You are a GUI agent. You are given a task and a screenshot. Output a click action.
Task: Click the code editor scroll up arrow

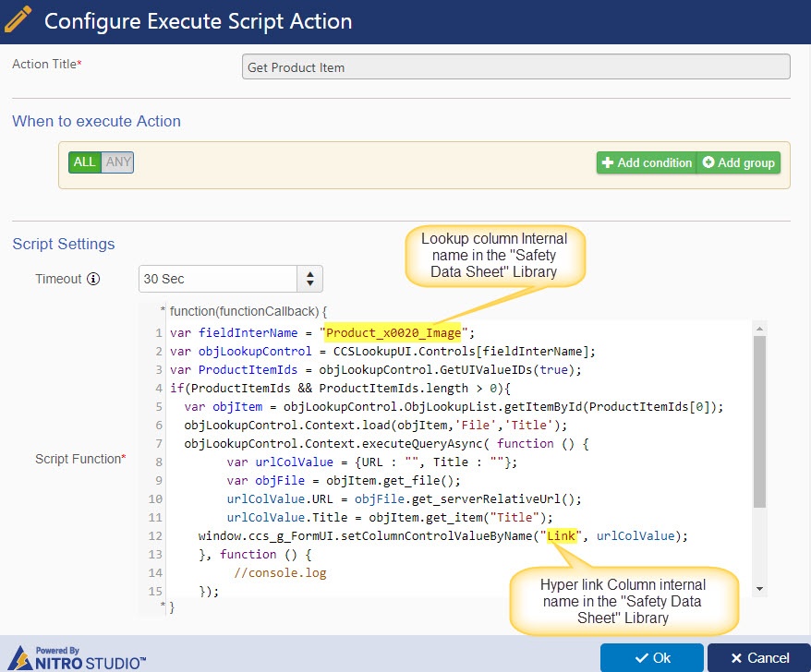[x=759, y=329]
